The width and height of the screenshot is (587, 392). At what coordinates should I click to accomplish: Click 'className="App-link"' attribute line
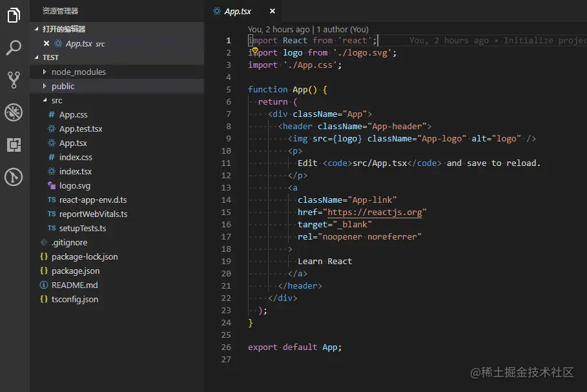pyautogui.click(x=347, y=200)
